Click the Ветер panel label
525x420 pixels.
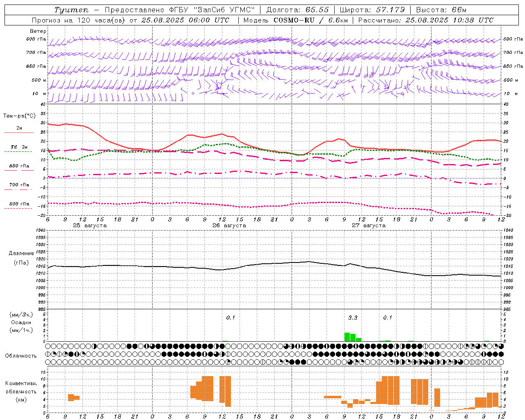tap(38, 31)
